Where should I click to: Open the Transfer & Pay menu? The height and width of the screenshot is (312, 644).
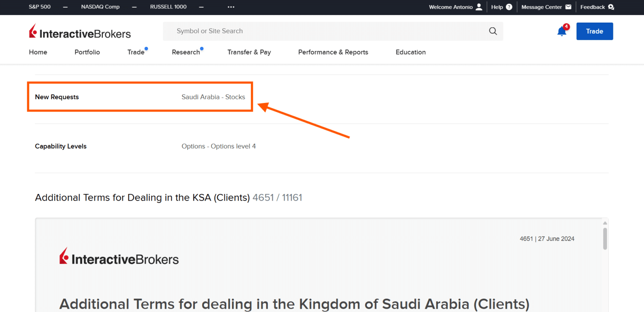pos(249,52)
